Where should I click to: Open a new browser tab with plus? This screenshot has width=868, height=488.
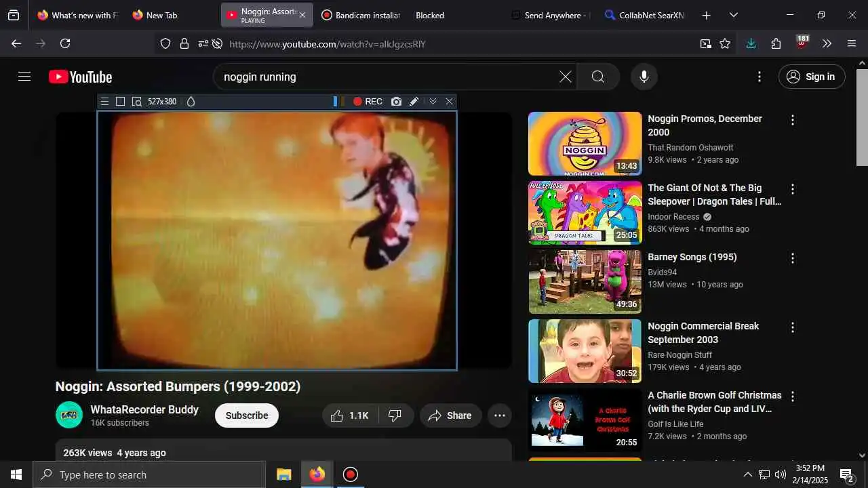(x=706, y=15)
